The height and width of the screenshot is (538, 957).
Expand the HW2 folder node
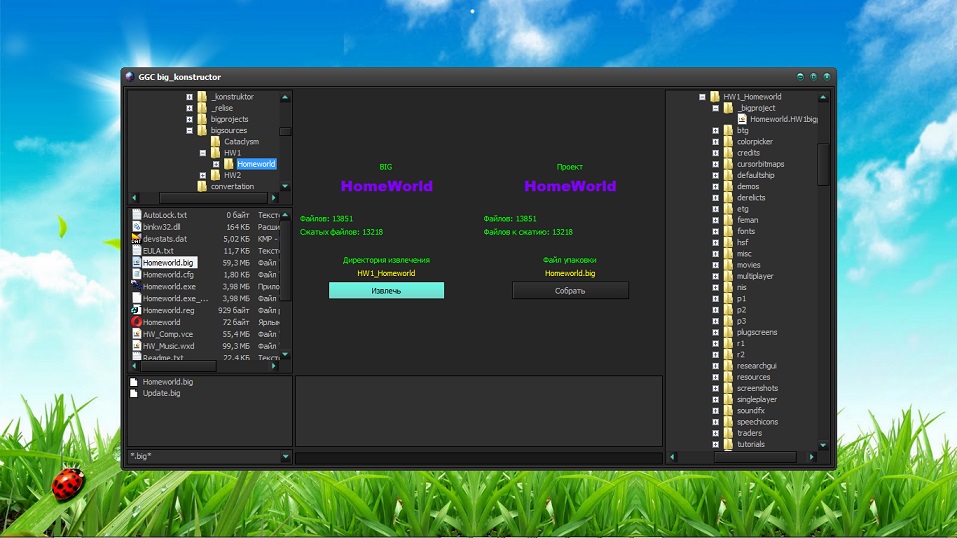[203, 175]
